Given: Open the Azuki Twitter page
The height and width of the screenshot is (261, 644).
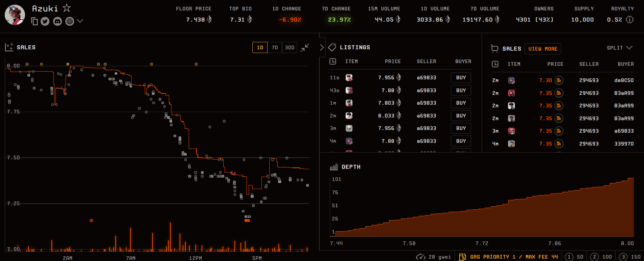Looking at the screenshot, I should click(x=45, y=22).
